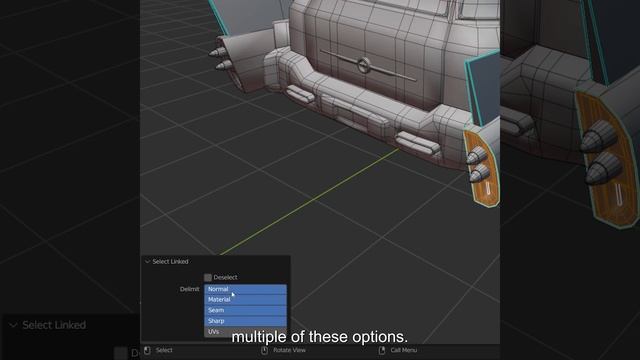Toggle the Normal delimit option
This screenshot has width=640, height=360.
(245, 289)
